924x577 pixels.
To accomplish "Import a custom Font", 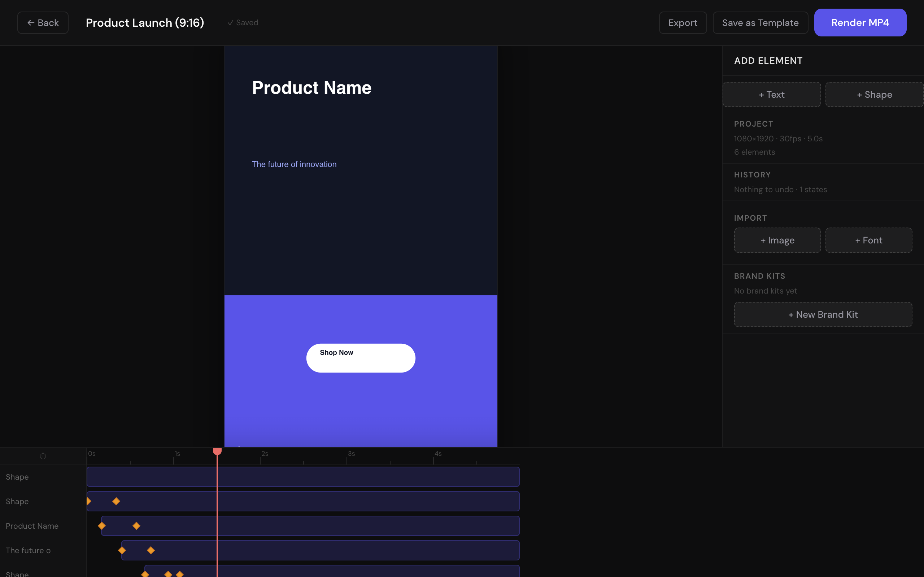I will tap(868, 240).
